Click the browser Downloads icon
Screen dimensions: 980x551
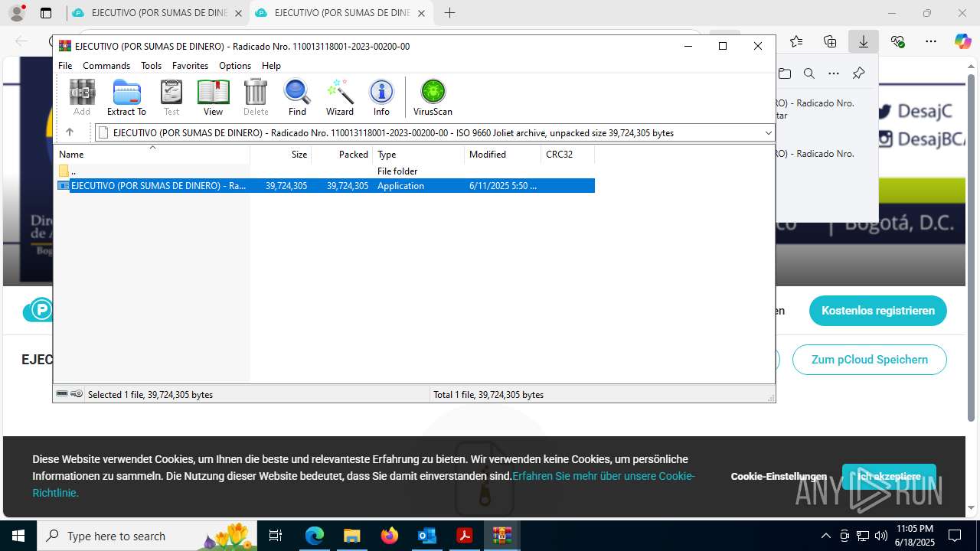864,41
